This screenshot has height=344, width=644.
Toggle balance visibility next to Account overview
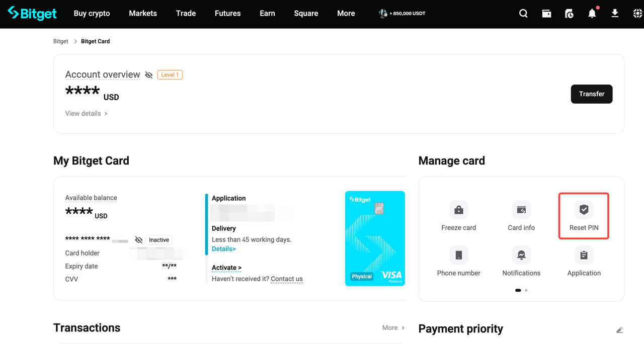148,74
